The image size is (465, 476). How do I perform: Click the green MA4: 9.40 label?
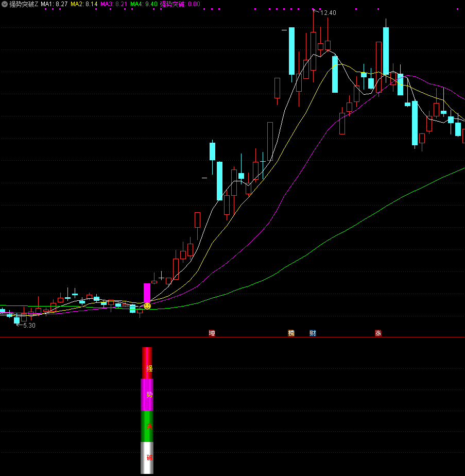[x=144, y=4]
